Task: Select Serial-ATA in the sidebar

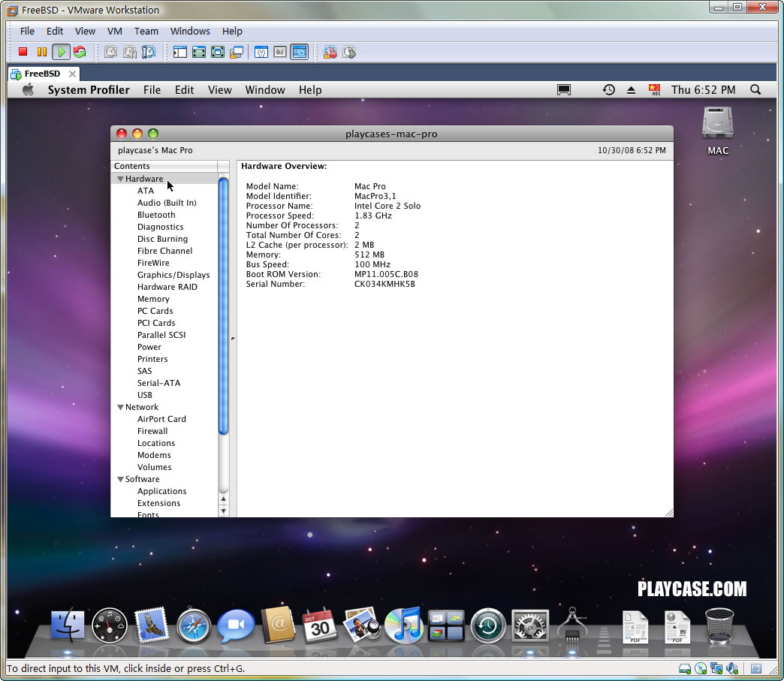Action: pos(159,383)
